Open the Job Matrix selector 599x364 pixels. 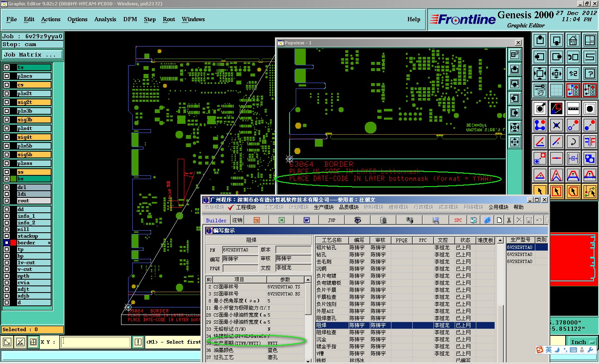[x=32, y=55]
